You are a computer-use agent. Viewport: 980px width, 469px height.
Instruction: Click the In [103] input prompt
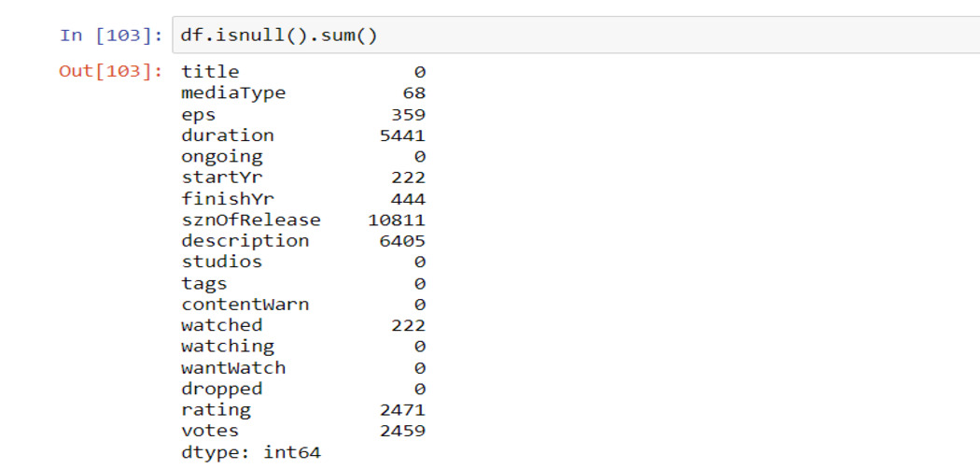click(x=108, y=36)
